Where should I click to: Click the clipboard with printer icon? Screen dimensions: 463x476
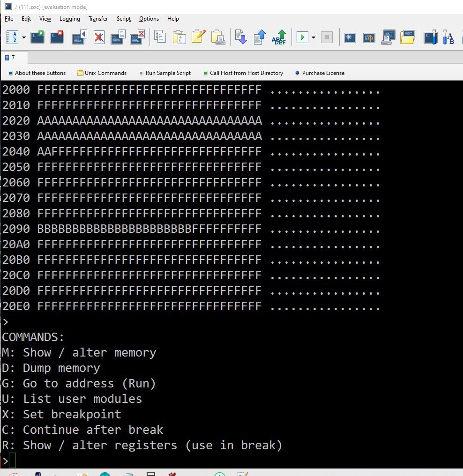coord(218,37)
